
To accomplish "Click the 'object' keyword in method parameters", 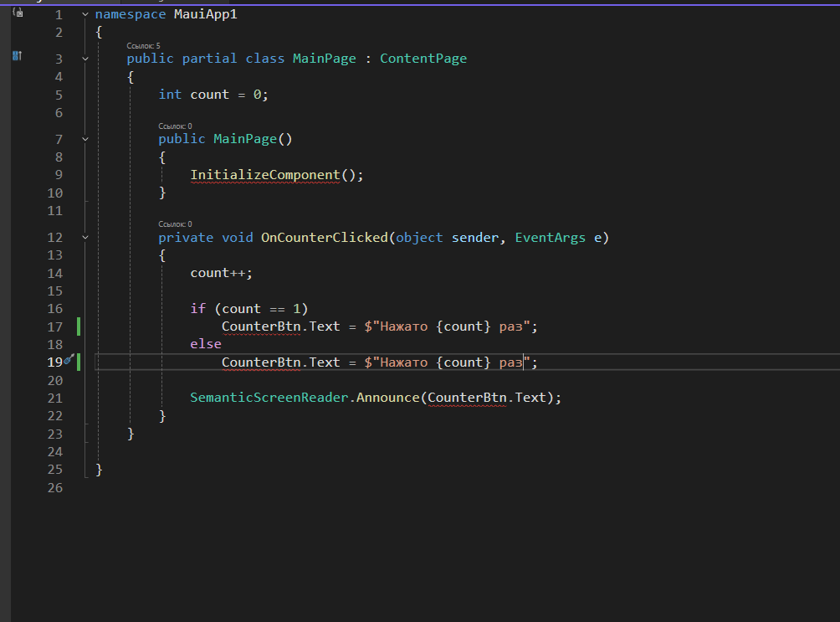I will click(419, 238).
